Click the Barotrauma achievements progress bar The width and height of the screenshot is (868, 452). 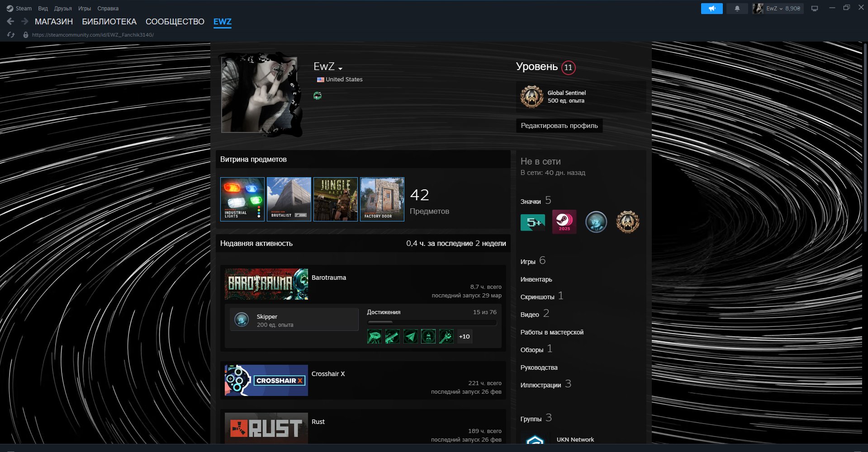(x=432, y=323)
